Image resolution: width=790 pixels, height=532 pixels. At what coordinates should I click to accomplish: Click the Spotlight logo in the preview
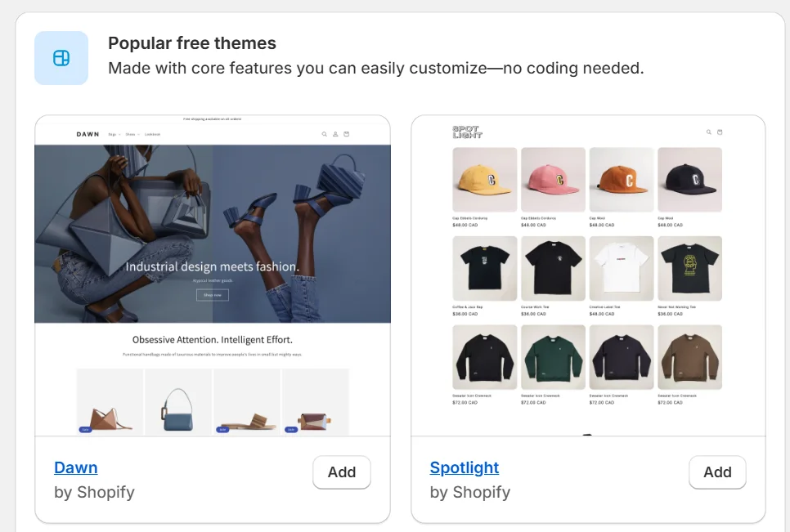(467, 132)
